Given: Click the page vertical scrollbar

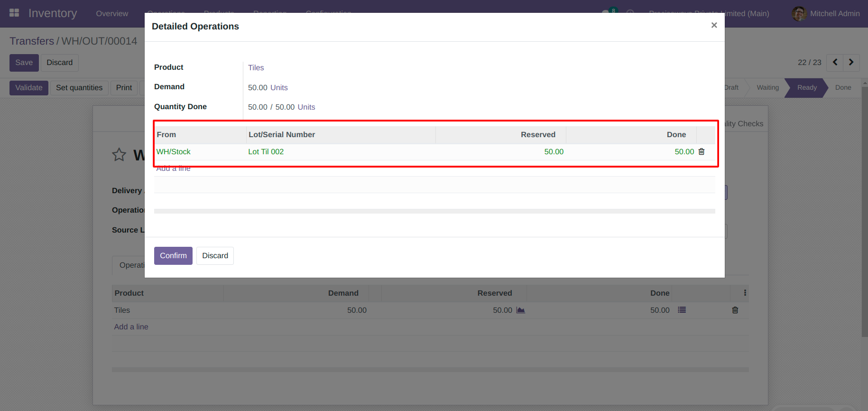Looking at the screenshot, I should [865, 209].
